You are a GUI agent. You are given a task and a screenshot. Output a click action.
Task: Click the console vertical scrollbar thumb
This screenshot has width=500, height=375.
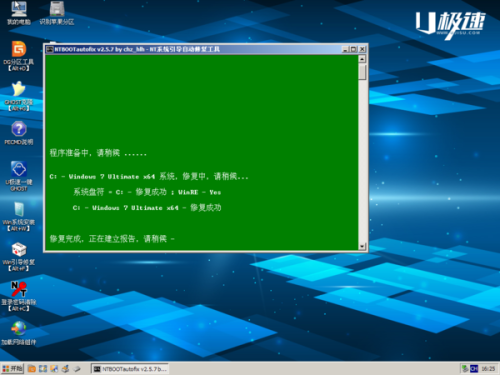coord(362,72)
